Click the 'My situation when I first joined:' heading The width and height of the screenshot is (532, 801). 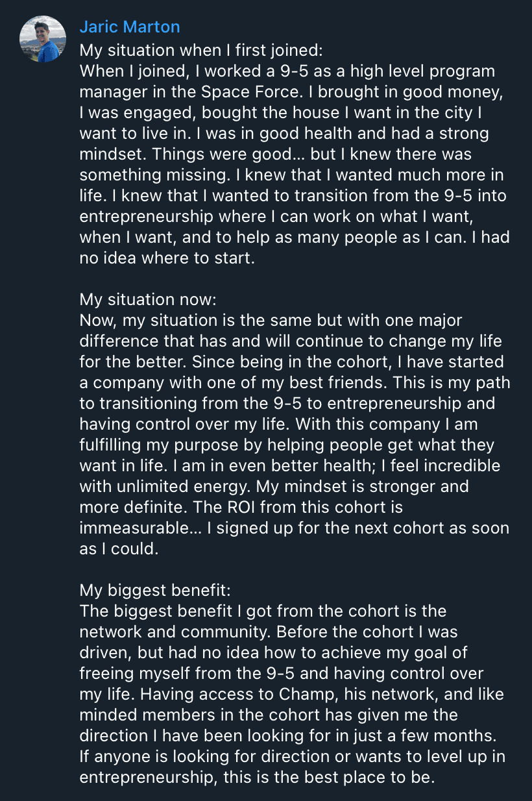click(204, 49)
